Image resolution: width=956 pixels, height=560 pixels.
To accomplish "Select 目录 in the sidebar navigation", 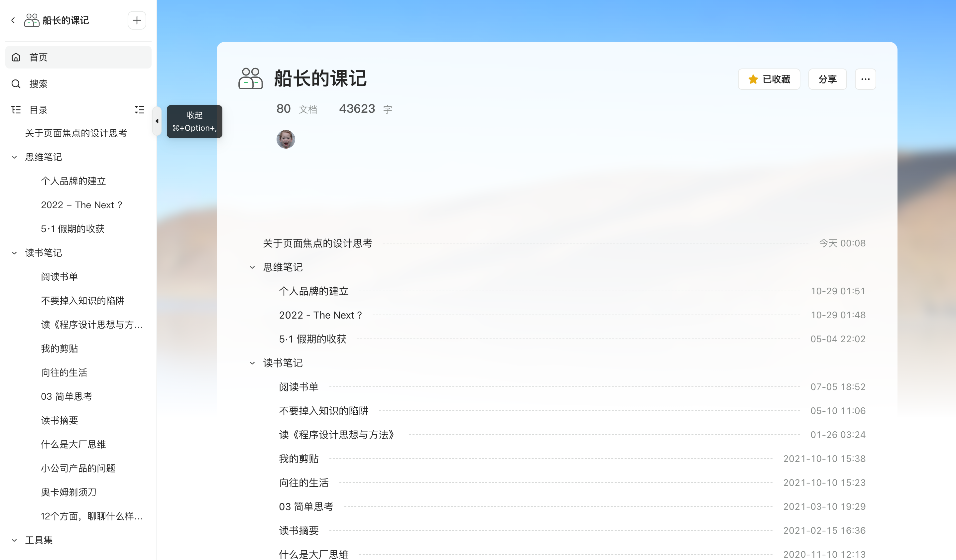I will click(39, 110).
